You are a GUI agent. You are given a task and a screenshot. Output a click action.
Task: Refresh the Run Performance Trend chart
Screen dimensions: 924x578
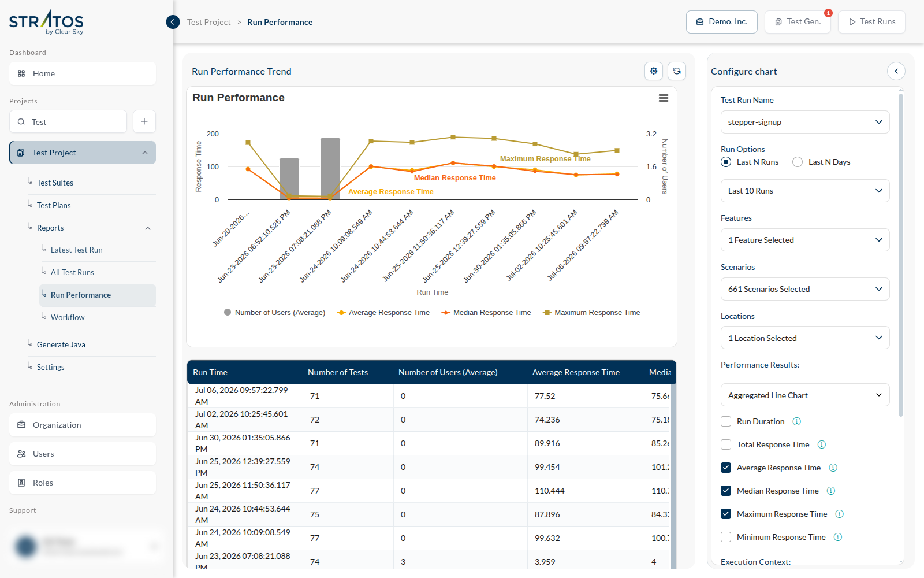[x=677, y=71]
